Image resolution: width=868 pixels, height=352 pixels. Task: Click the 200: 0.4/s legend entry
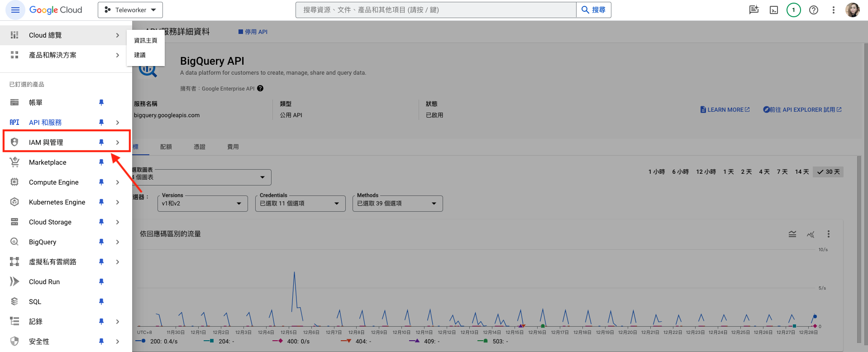[157, 341]
